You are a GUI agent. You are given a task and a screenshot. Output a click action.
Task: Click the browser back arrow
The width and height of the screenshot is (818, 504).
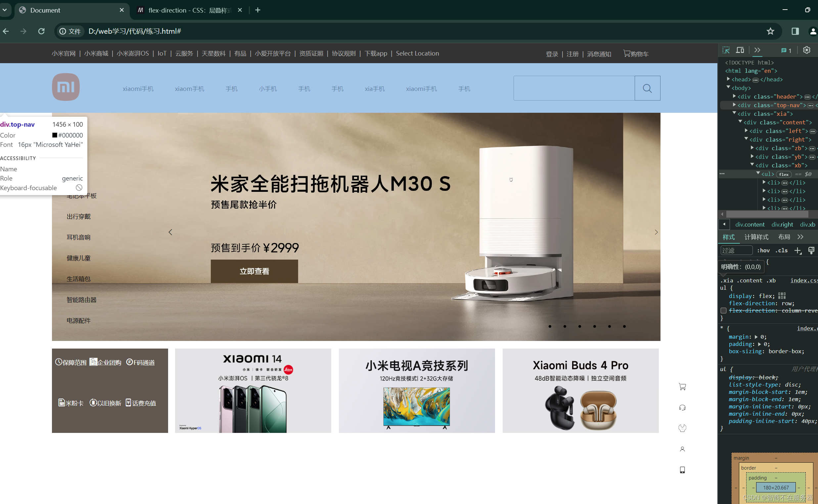(6, 31)
